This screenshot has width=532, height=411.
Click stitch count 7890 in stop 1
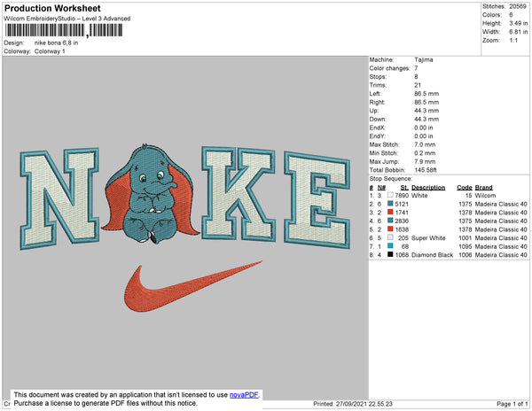[402, 196]
